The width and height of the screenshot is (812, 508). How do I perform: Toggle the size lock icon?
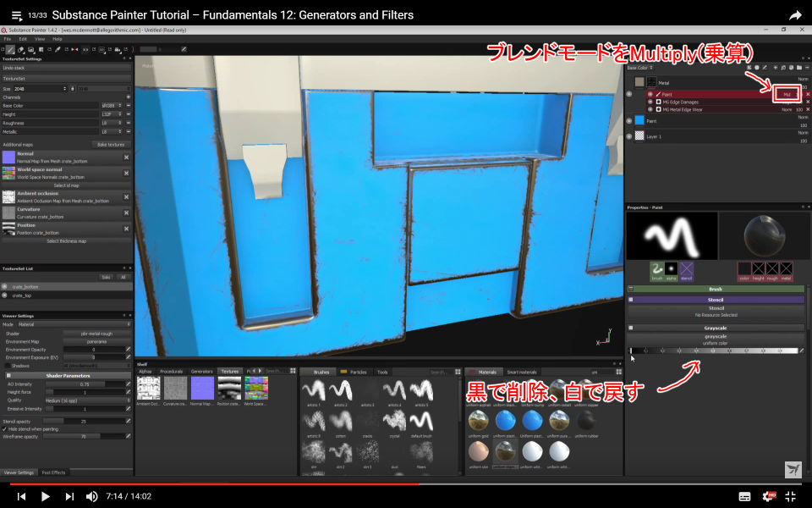[x=73, y=89]
